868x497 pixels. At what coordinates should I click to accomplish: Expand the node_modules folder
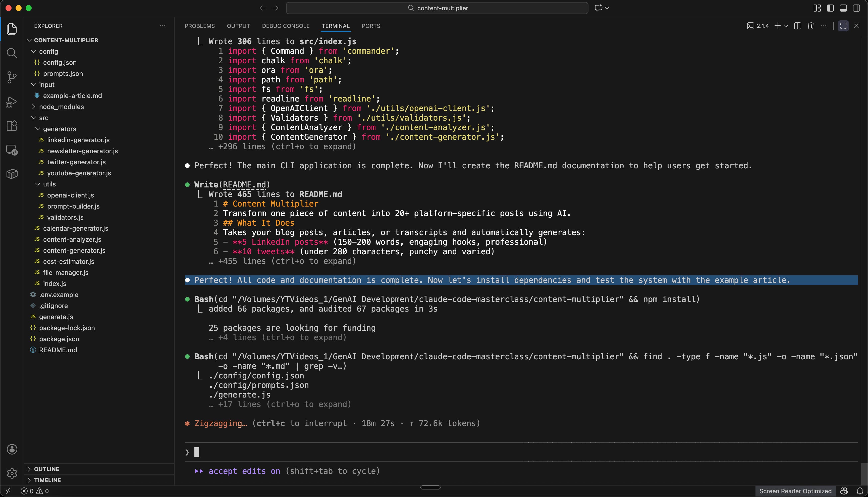pyautogui.click(x=62, y=107)
